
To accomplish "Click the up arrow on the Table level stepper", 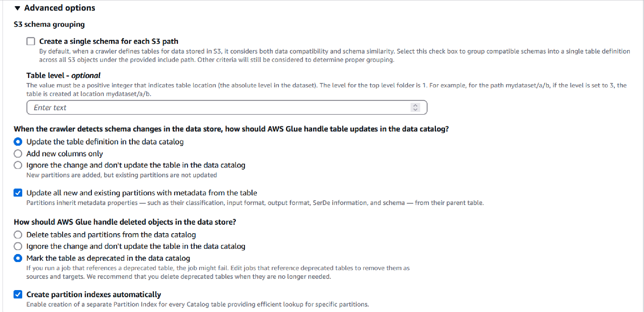I will (415, 105).
